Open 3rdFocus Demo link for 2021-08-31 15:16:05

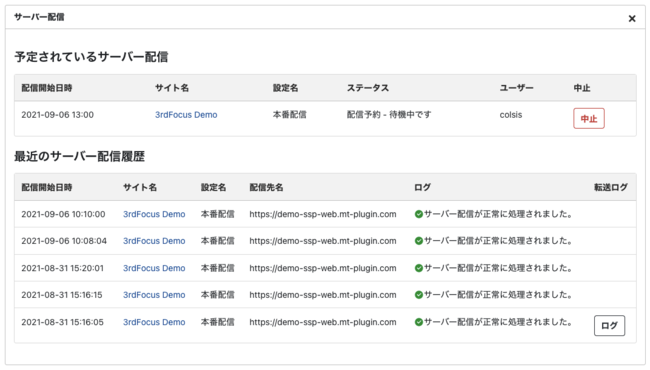pos(154,322)
